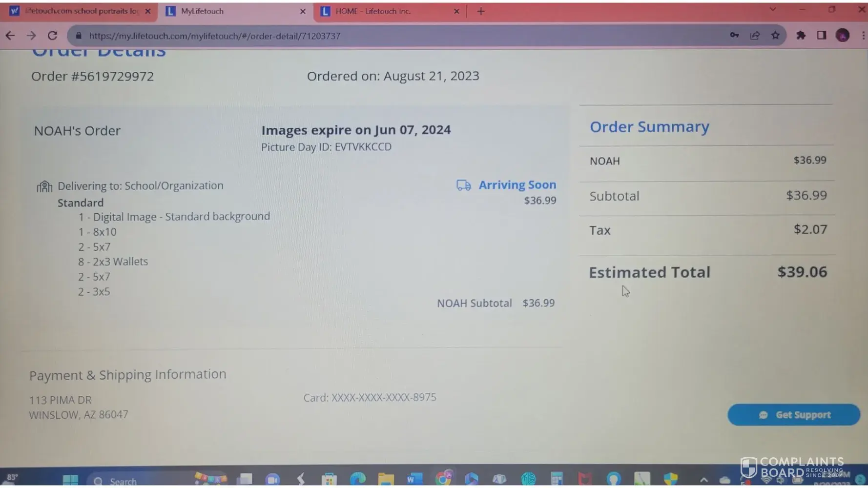Share this page using the share icon
Screen dimensions: 868x488
click(x=755, y=35)
